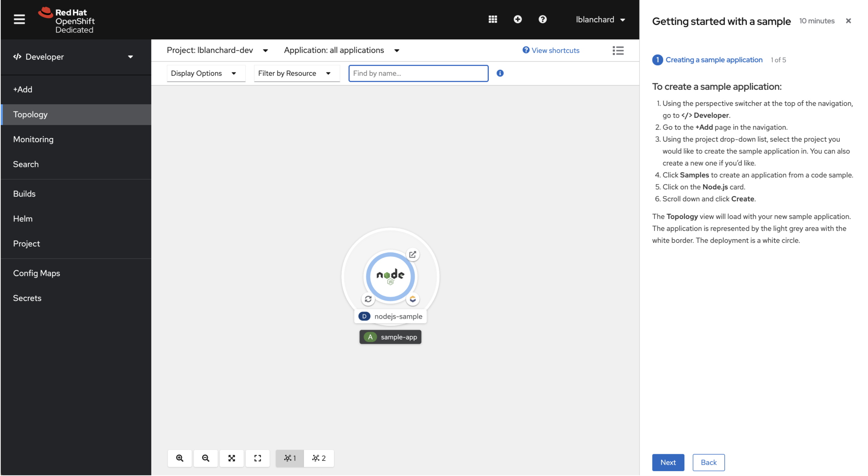Open the lblanchard user menu
Viewport: 868px width, 476px height.
[x=600, y=20]
